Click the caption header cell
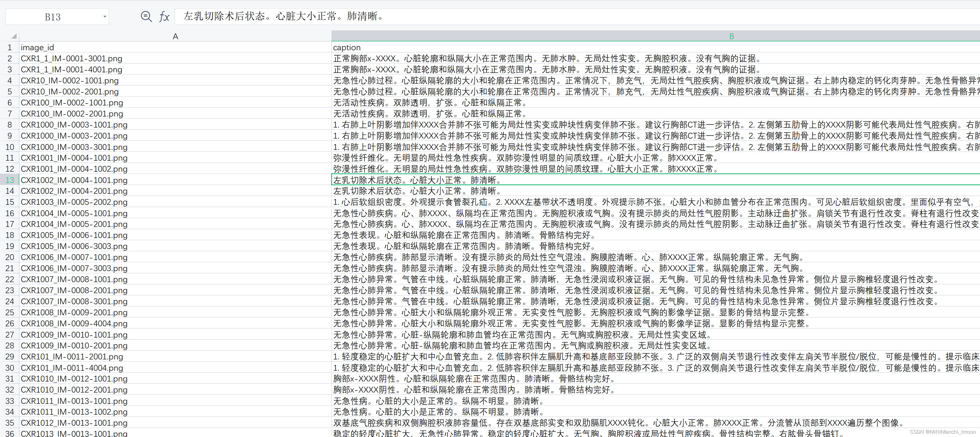Screen dimensions: 980x437 coord(347,47)
